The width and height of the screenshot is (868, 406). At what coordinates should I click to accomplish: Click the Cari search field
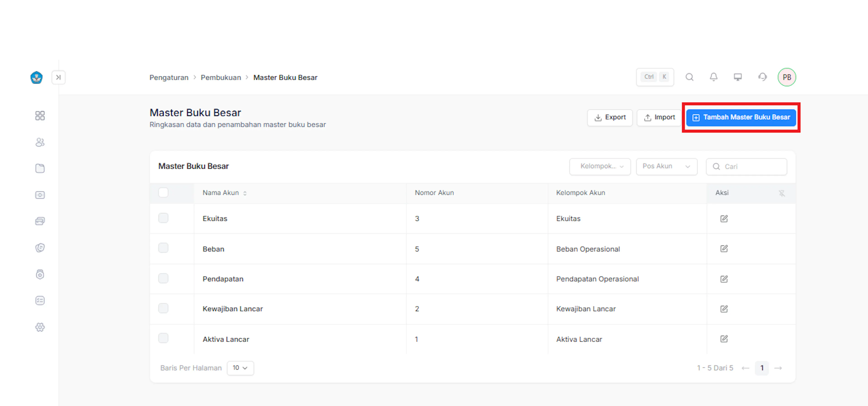coord(746,166)
